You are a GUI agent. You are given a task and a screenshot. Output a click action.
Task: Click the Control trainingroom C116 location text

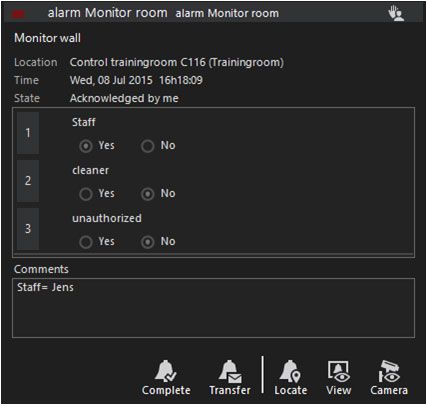[177, 62]
